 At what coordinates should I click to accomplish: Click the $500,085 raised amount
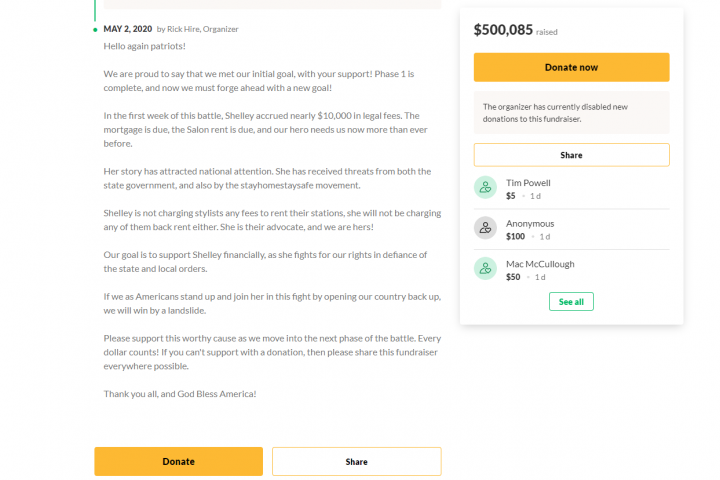tap(503, 30)
